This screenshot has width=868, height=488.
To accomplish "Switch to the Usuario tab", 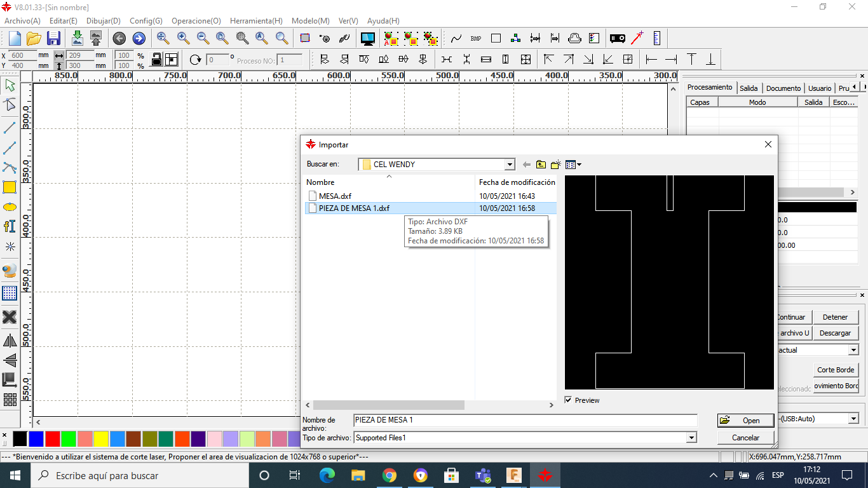I will tap(820, 88).
